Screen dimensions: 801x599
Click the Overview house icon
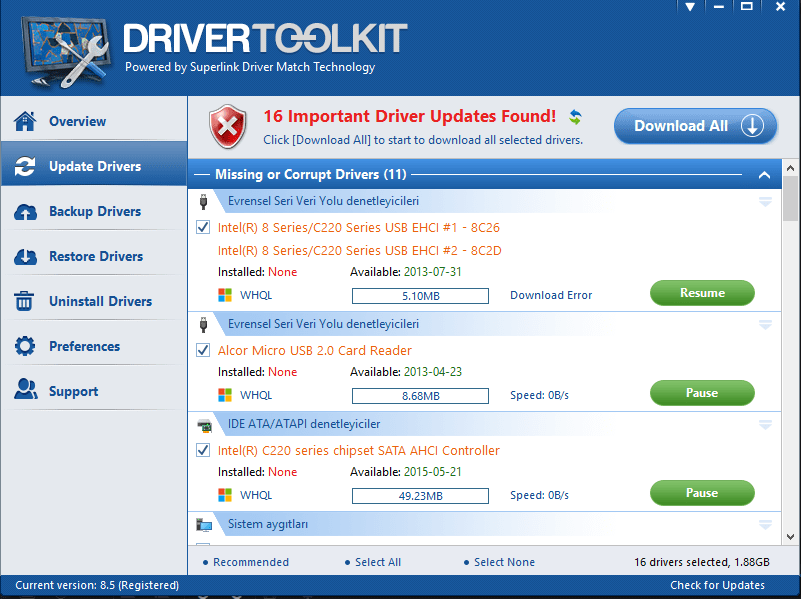(x=25, y=121)
